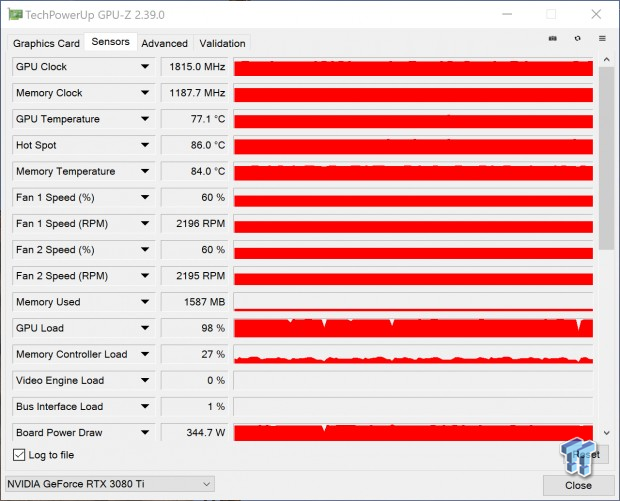The height and width of the screenshot is (501, 620).
Task: Open the hamburger menu icon
Action: (x=602, y=38)
